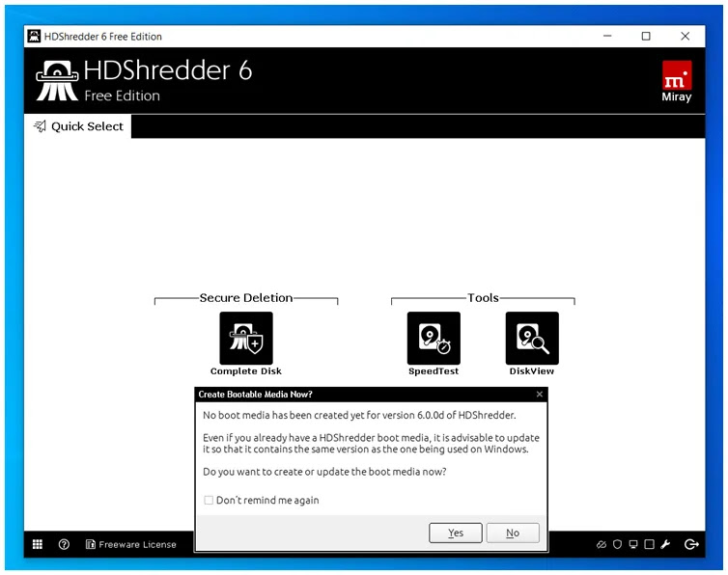
Task: Click the "Secure Deletion" group label
Action: [x=246, y=297]
